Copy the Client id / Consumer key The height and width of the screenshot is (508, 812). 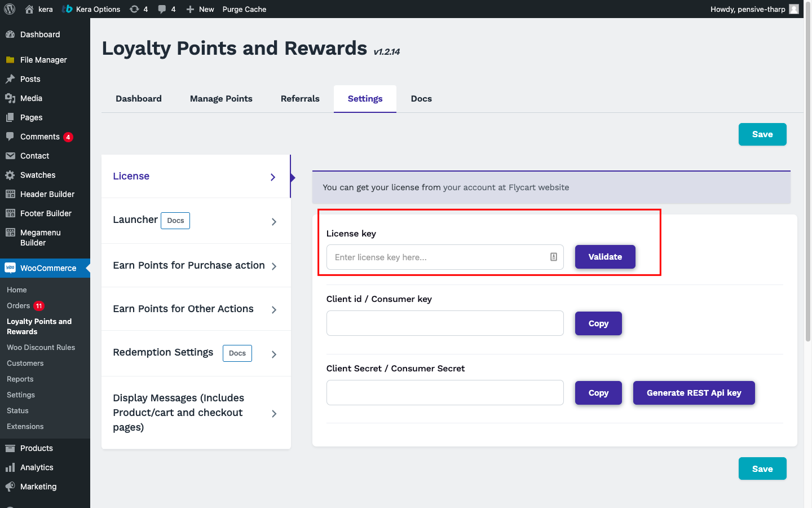pyautogui.click(x=598, y=323)
